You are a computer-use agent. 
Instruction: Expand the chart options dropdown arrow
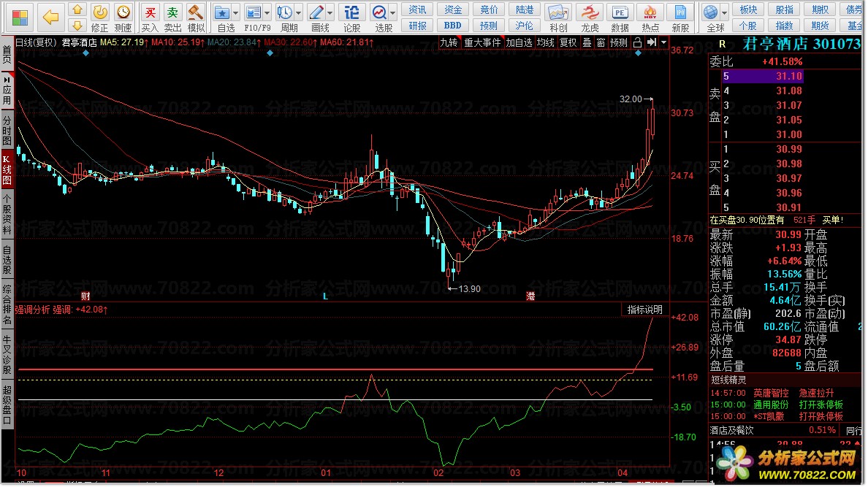point(663,42)
